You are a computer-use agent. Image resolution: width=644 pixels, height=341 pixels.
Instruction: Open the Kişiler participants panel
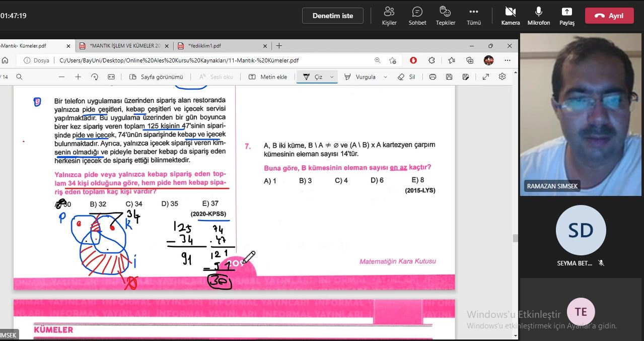tap(389, 16)
